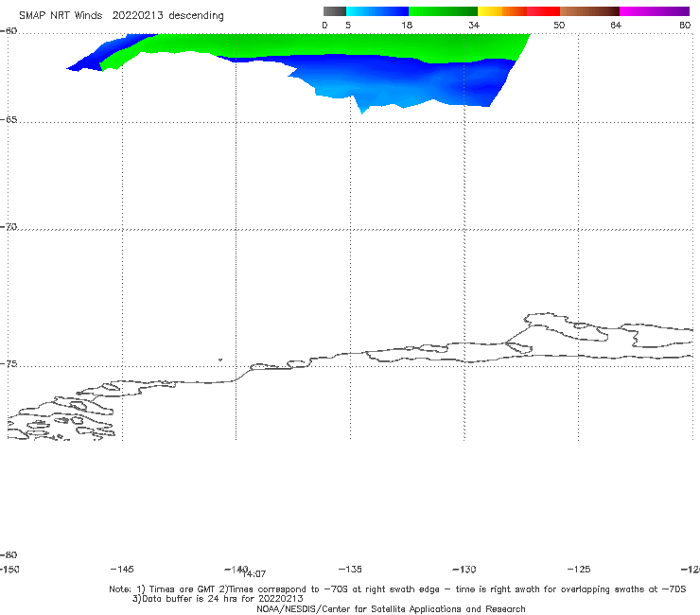Click the magenta-purple color bar segment
Screen dimensions: 700x615
coord(655,11)
